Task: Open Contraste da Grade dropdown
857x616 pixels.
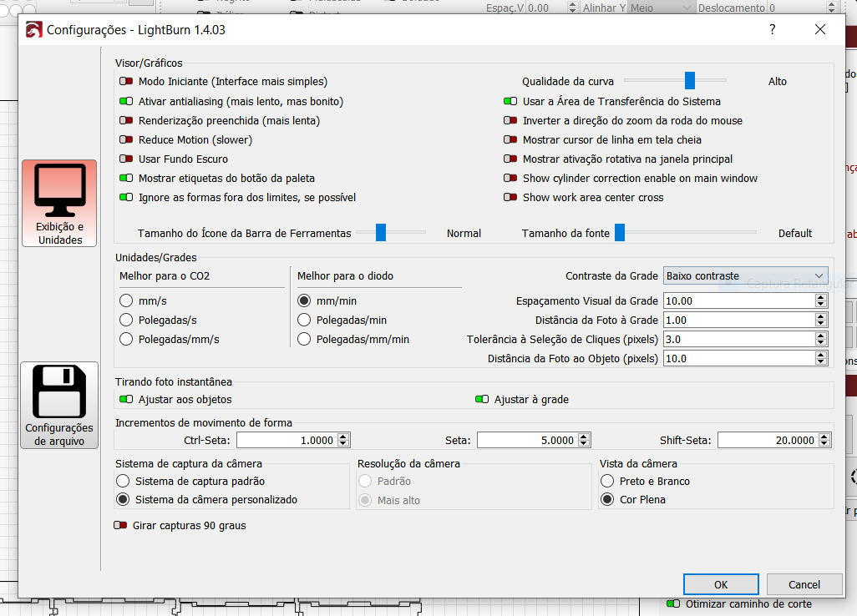Action: [x=746, y=275]
